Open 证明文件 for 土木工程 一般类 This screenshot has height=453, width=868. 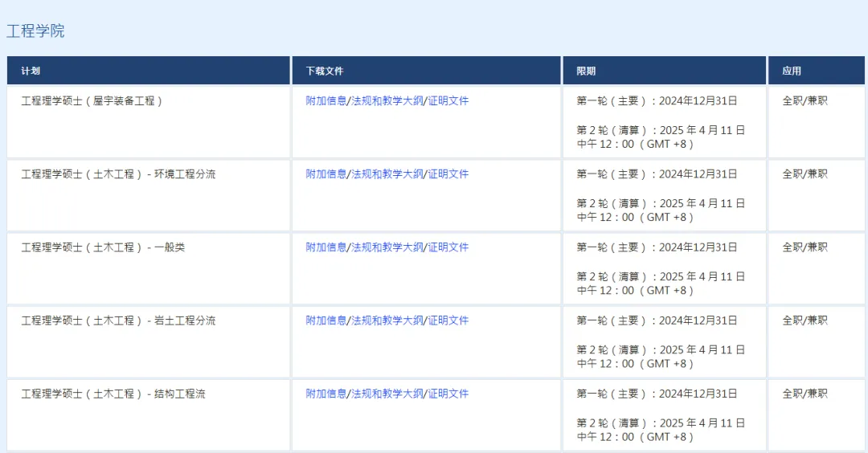click(x=448, y=247)
